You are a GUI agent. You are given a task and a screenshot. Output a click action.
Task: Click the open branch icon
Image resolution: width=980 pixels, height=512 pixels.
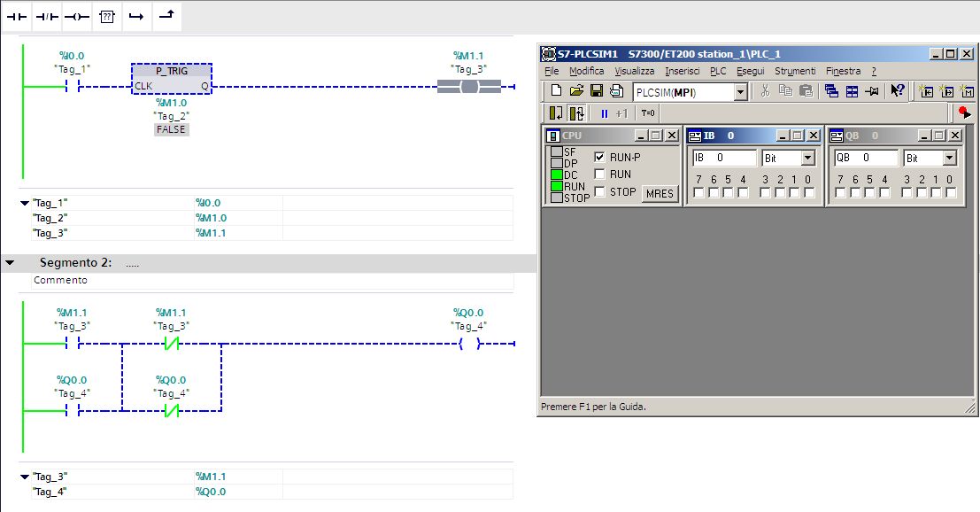pos(135,16)
